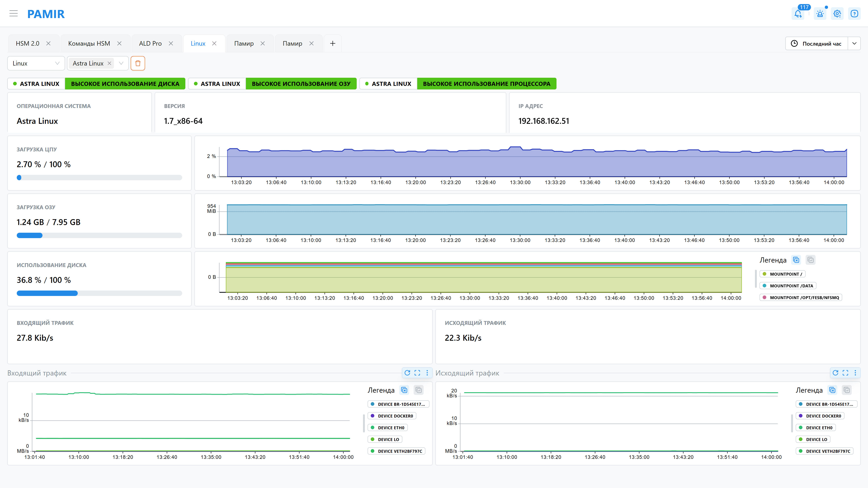Screen dimensions: 868x488
Task: Add a new dashboard tab with plus
Action: tap(333, 43)
